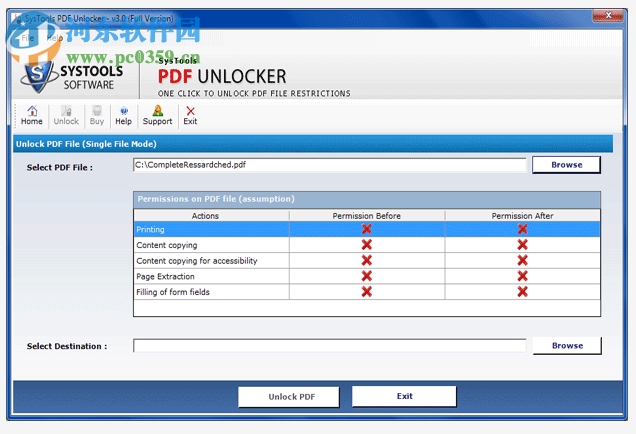Click Printing's Permission After red X

522,229
